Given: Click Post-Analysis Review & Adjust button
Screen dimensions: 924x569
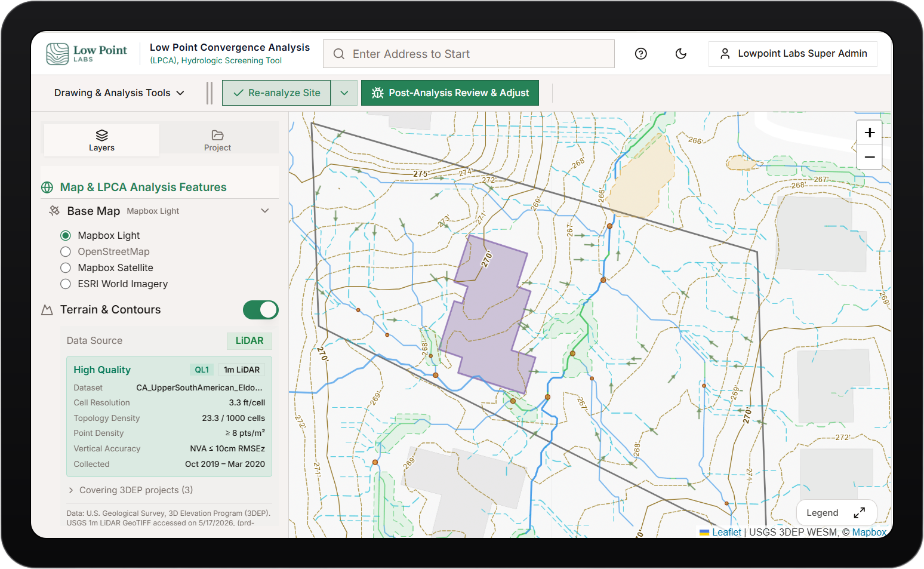Looking at the screenshot, I should pos(450,93).
